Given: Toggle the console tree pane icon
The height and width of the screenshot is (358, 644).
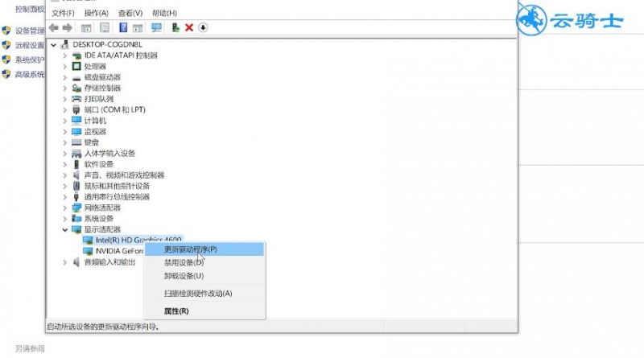Looking at the screenshot, I should click(x=86, y=28).
